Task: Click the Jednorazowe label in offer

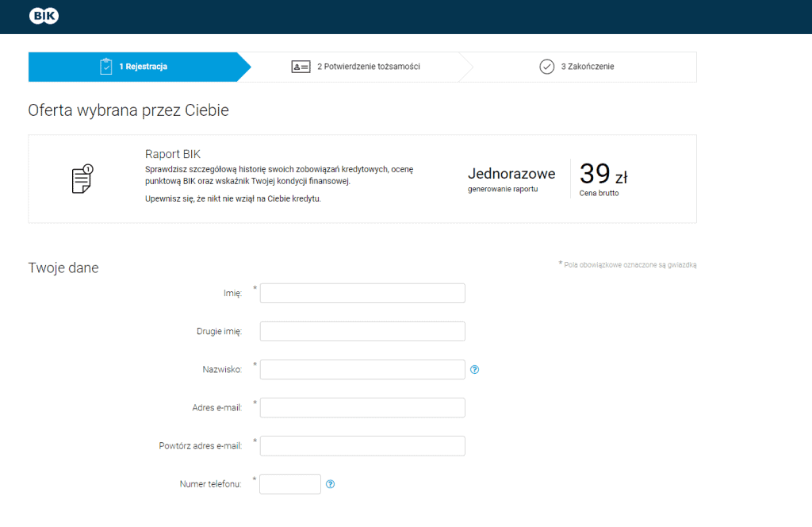Action: [511, 174]
